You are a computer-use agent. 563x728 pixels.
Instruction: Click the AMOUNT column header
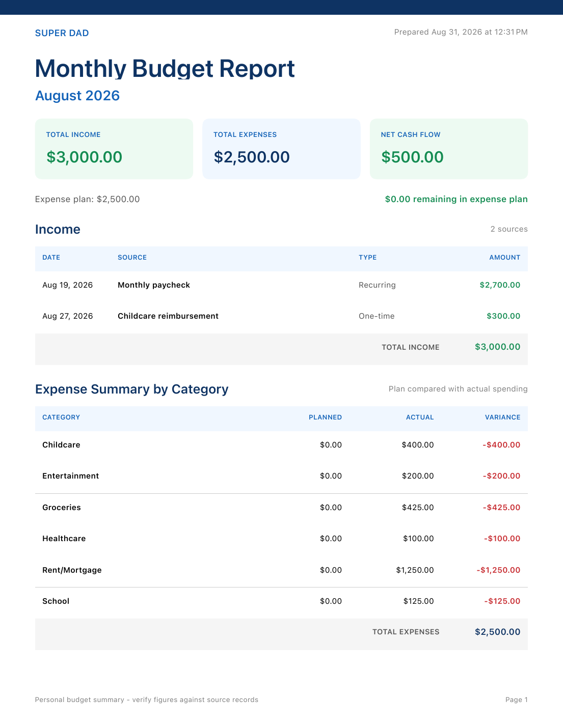tap(504, 258)
